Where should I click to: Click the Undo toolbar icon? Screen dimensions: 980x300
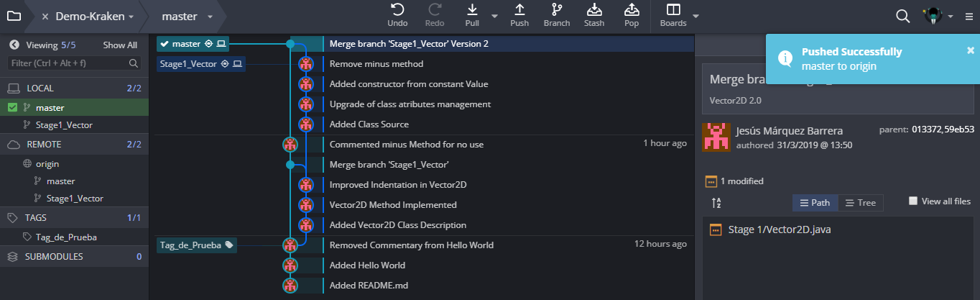coord(397,10)
